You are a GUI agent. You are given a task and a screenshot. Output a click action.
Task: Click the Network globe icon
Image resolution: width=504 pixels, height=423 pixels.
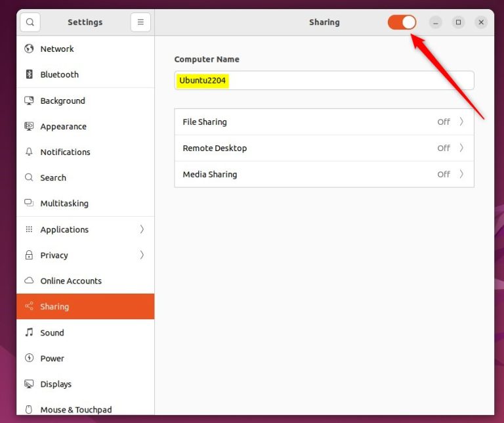[x=29, y=49]
